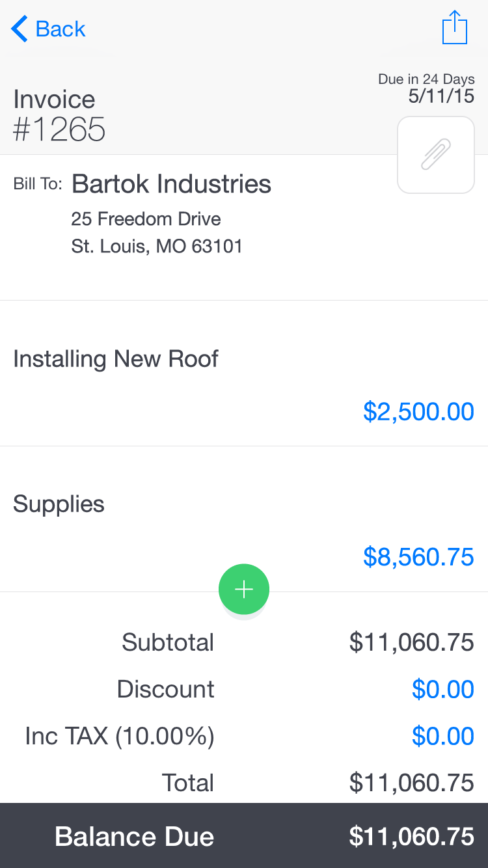Tap the Inc TAX (10.00%) label

click(120, 736)
